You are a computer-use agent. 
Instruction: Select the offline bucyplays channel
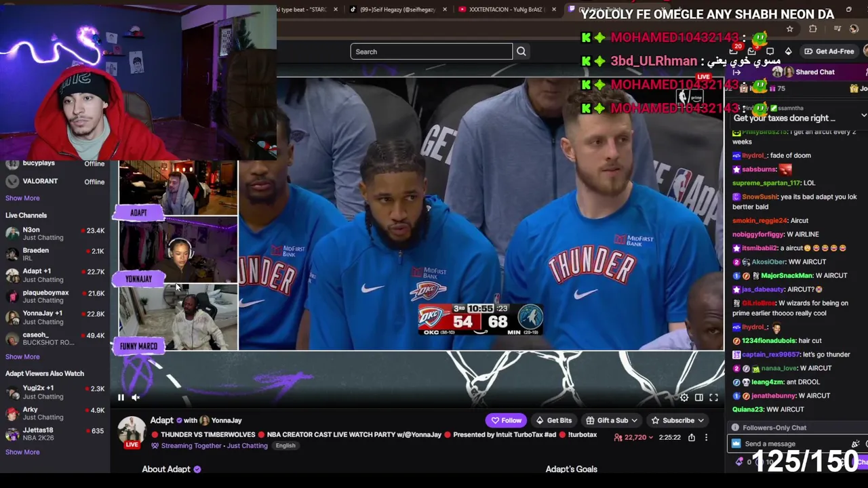[x=55, y=163]
